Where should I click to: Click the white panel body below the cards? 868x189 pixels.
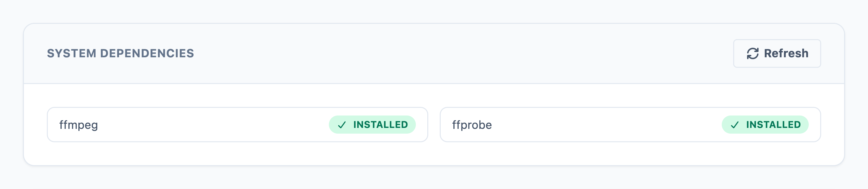tap(434, 154)
